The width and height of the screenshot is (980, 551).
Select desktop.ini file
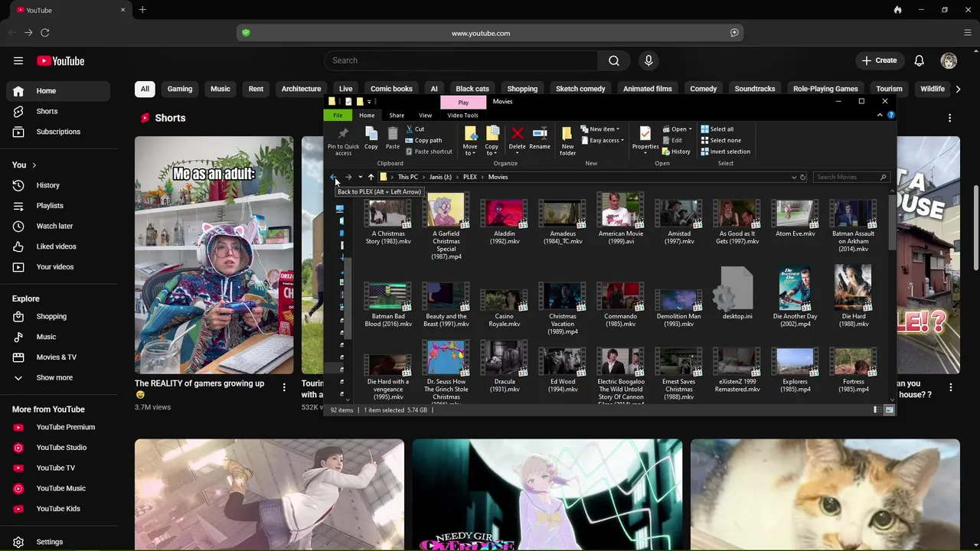(737, 293)
